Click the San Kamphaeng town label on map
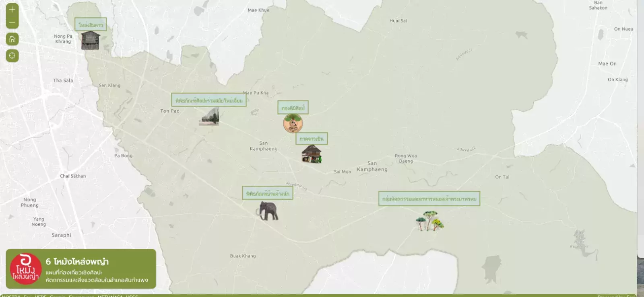Image resolution: width=644 pixels, height=297 pixels. pos(372,166)
